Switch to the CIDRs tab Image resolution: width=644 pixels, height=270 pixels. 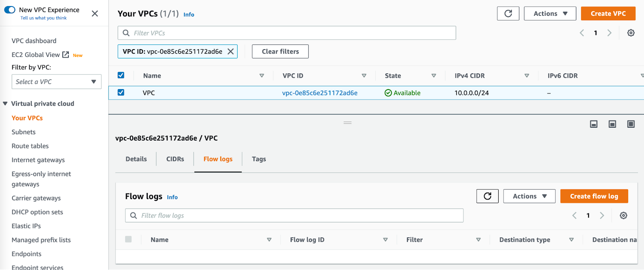175,159
